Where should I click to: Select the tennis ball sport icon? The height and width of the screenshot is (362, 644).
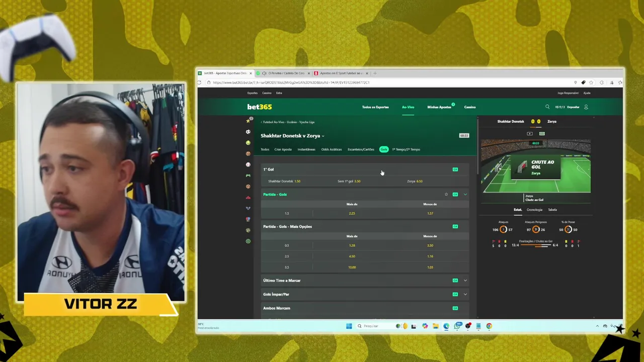click(248, 143)
